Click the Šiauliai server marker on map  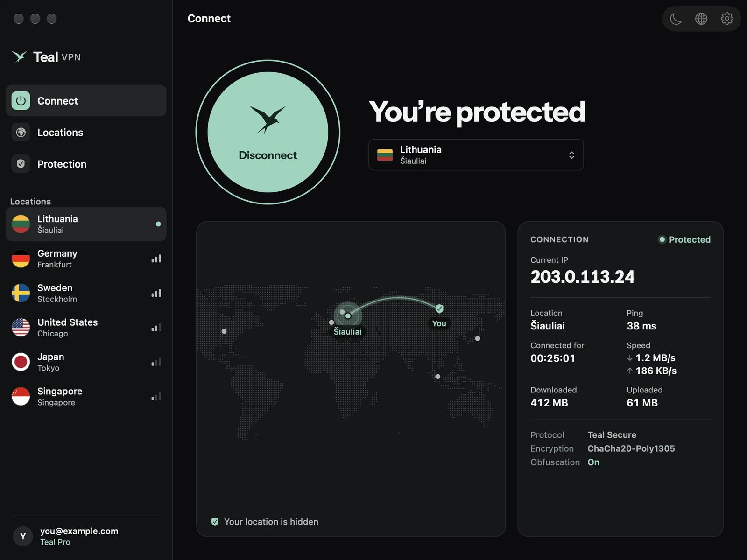tap(348, 316)
